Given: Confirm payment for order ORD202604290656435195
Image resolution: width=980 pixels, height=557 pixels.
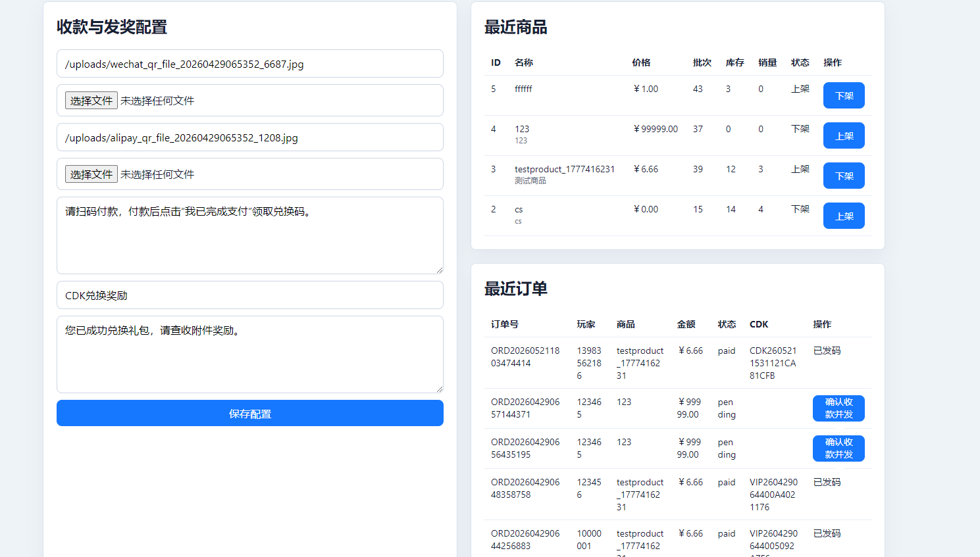Looking at the screenshot, I should (838, 448).
